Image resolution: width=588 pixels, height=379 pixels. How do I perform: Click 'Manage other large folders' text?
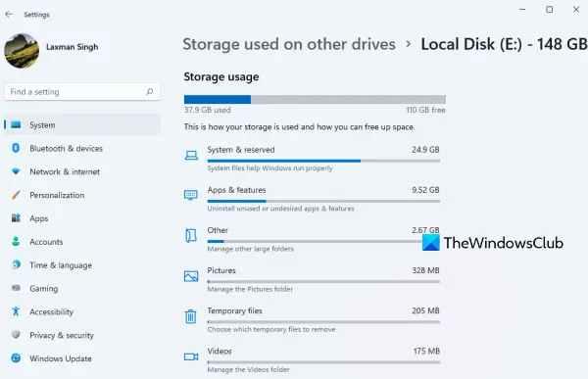tap(251, 249)
